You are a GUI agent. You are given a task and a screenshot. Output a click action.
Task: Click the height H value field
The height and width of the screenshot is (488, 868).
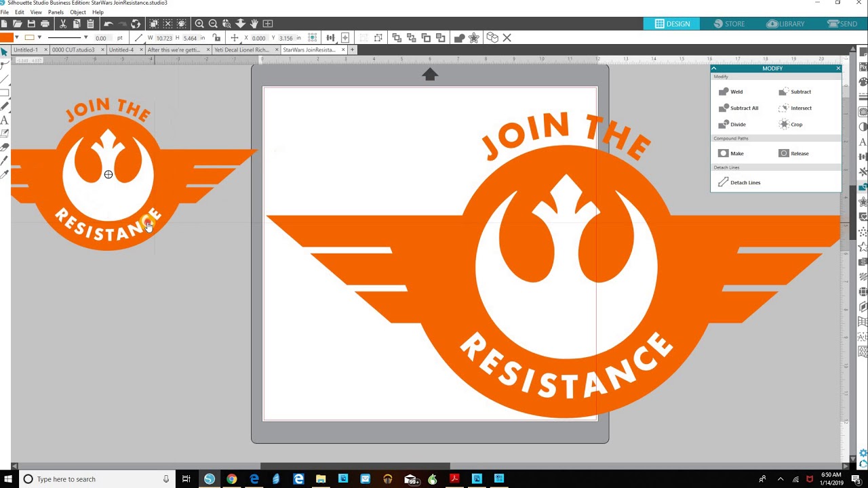click(191, 38)
